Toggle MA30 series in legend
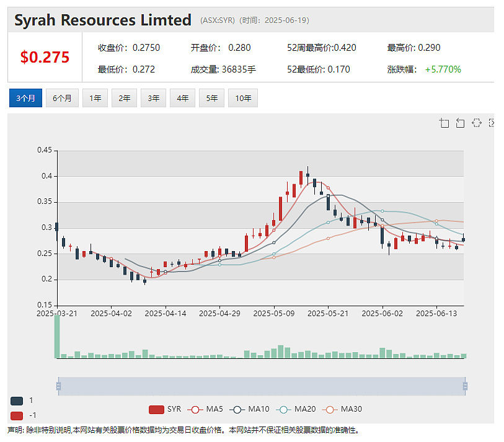This screenshot has width=504, height=442. (342, 409)
